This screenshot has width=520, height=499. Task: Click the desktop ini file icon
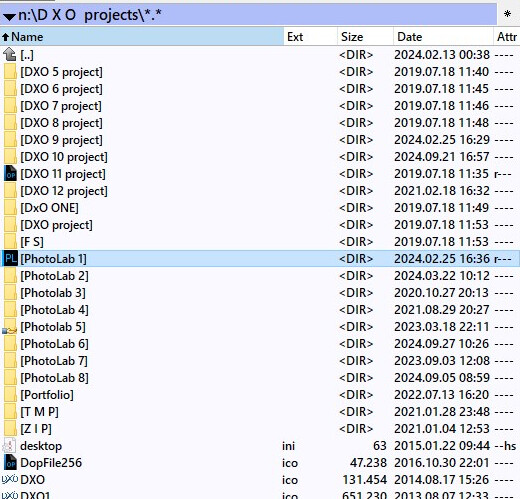pyautogui.click(x=10, y=446)
